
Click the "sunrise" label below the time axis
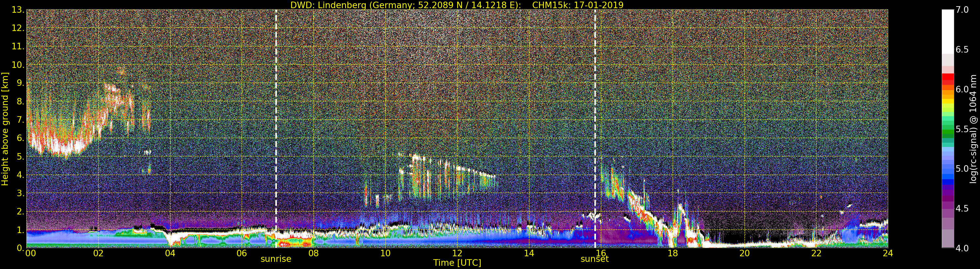pos(276,259)
